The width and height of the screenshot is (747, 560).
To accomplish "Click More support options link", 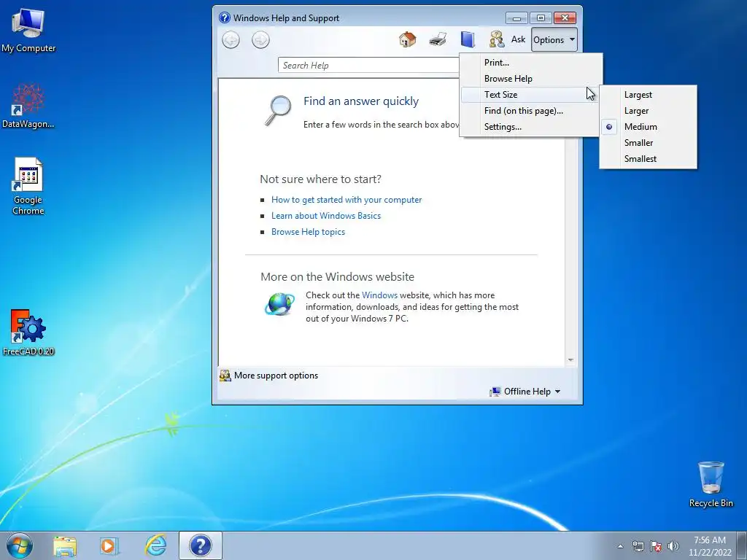I will coord(276,376).
